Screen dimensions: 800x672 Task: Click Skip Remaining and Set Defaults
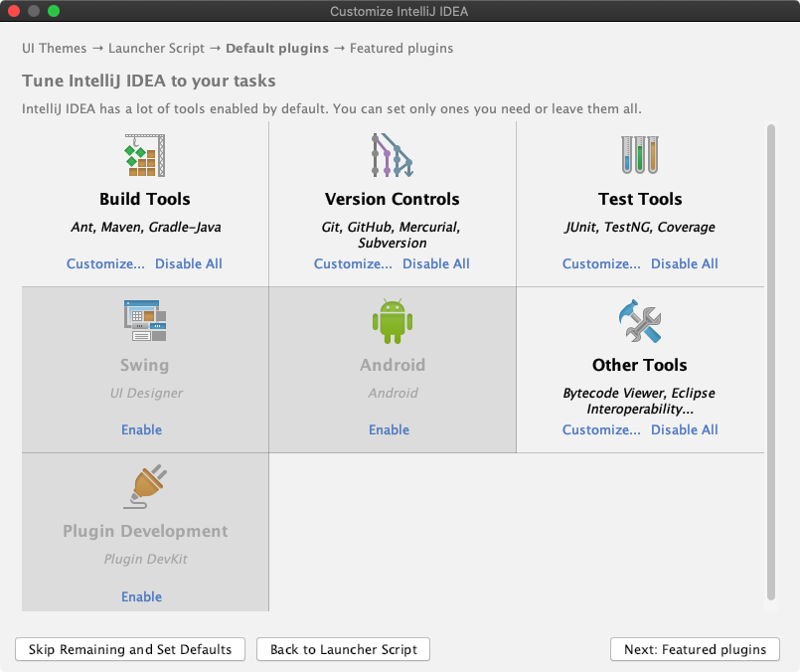point(130,649)
